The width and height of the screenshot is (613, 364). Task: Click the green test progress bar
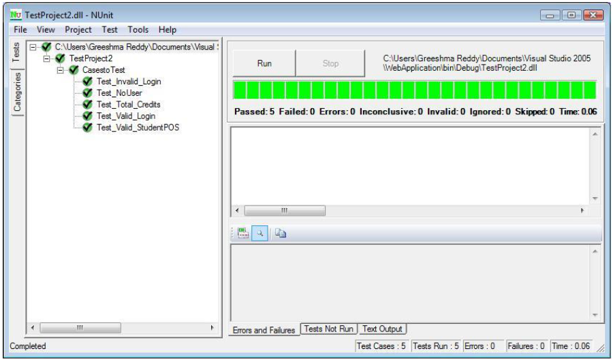pyautogui.click(x=414, y=90)
